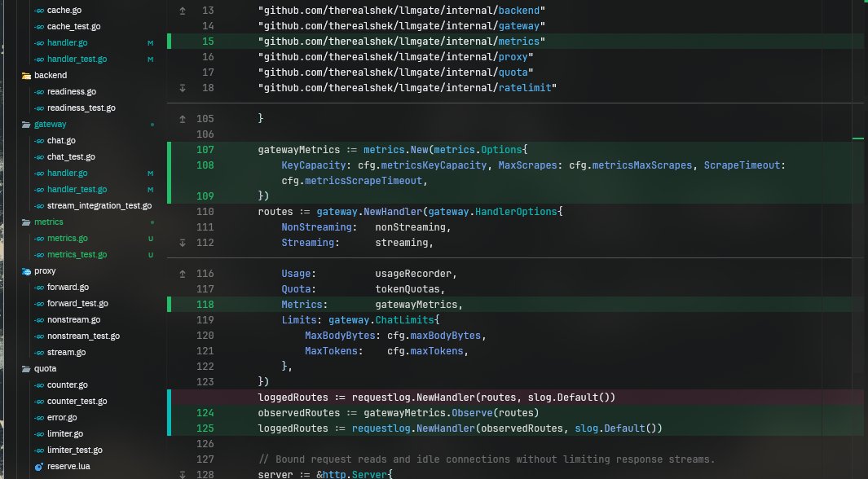Screen dimensions: 868x479
Task: Click the Go file icon beside cache.go
Action: tap(39, 11)
